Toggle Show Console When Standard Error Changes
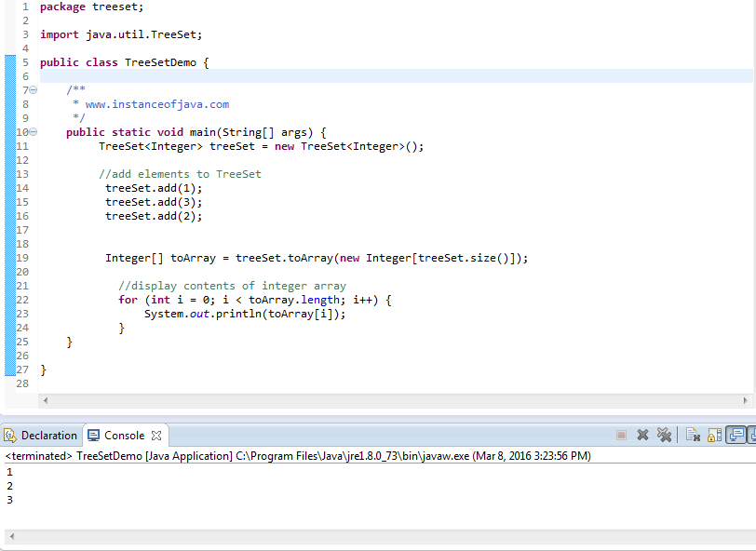 pos(753,435)
